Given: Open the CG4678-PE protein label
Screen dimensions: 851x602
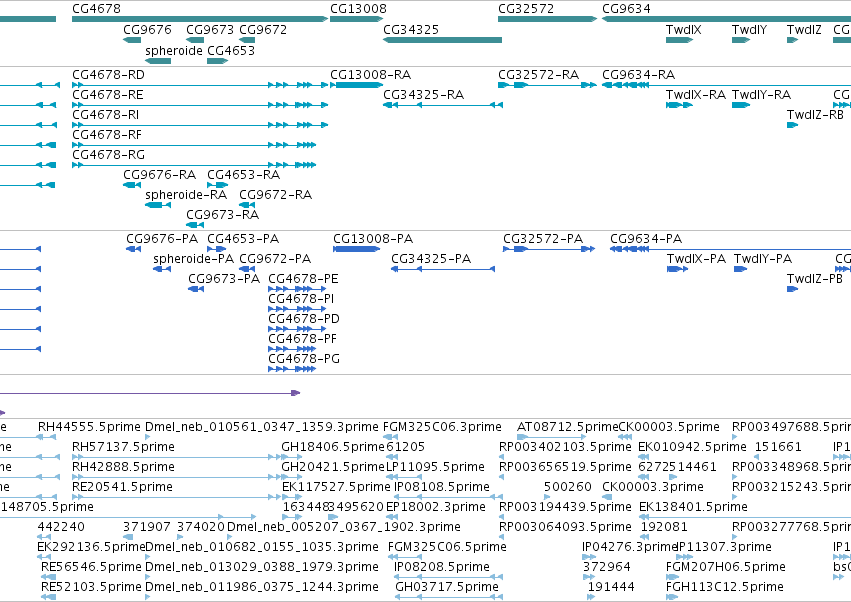Looking at the screenshot, I should tap(303, 279).
